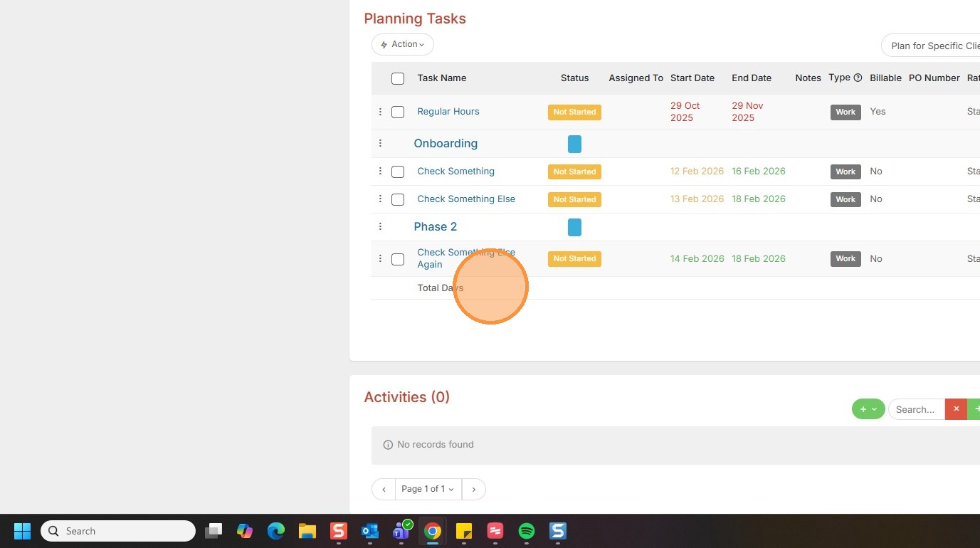Click the Start Date column header

(x=692, y=78)
